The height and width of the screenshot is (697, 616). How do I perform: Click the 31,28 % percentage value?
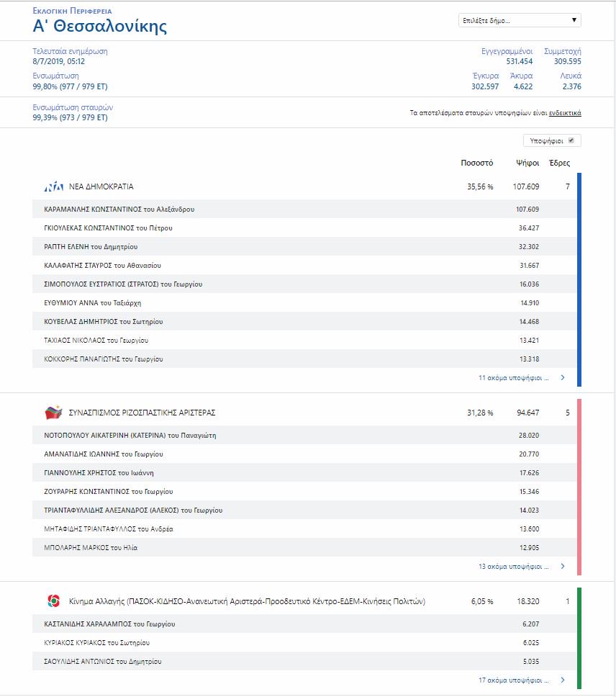(480, 413)
